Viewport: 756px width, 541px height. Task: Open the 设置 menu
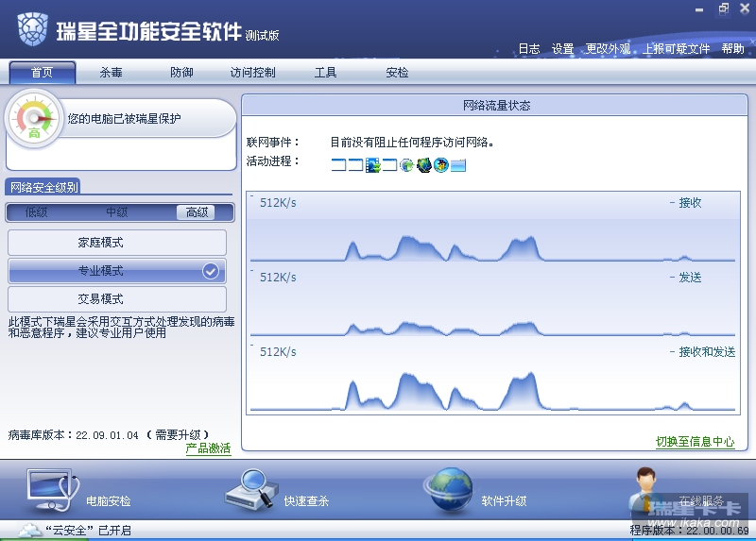point(562,49)
